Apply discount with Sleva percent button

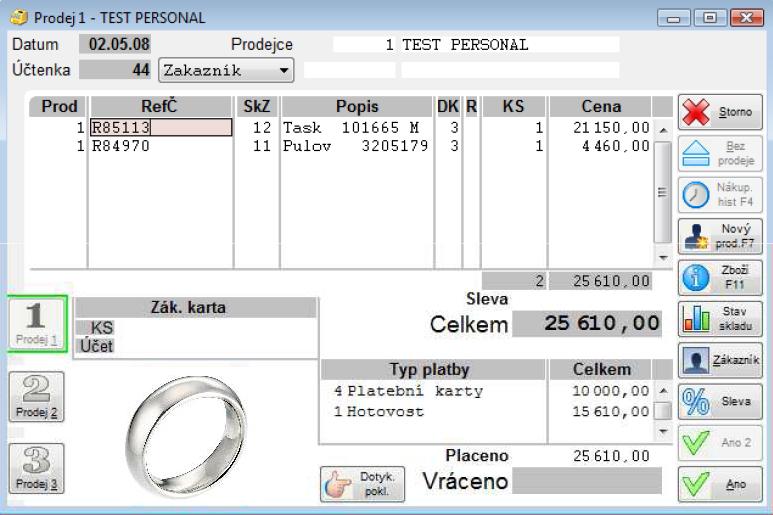[719, 401]
